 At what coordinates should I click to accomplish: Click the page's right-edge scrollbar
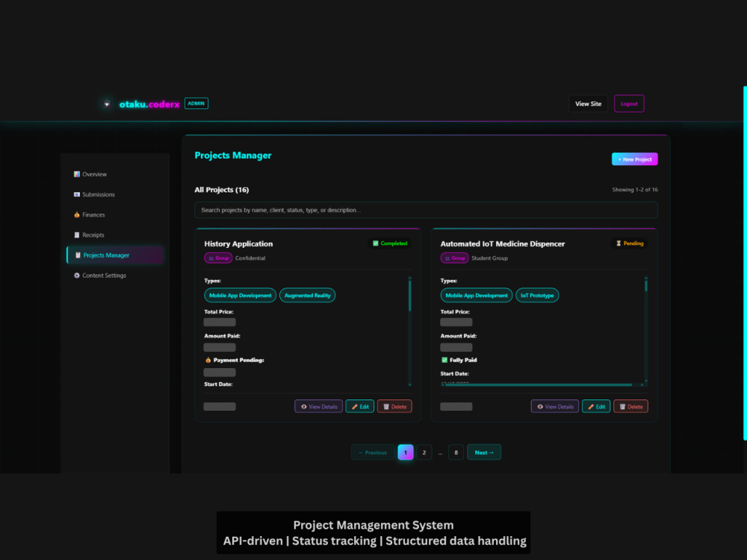click(745, 264)
